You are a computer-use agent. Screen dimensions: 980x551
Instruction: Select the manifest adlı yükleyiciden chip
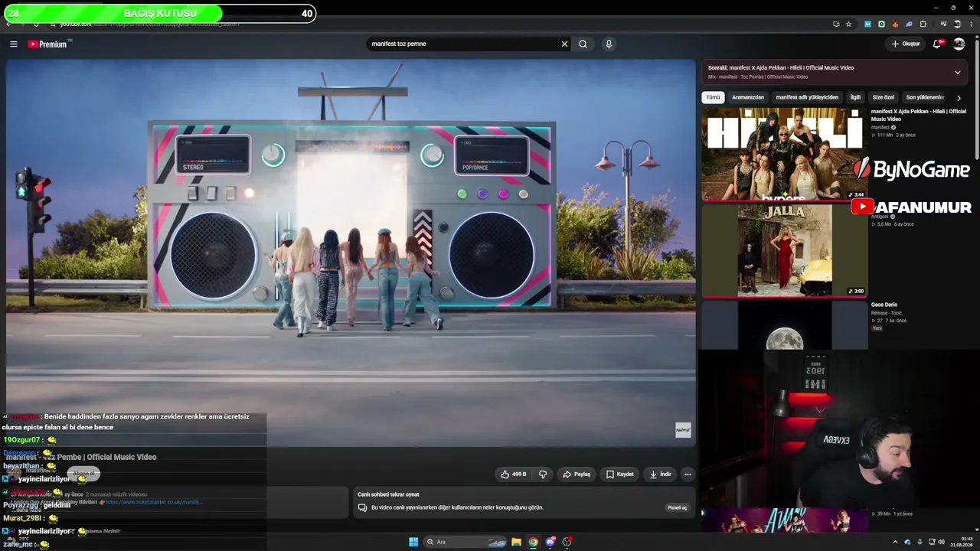click(x=807, y=97)
